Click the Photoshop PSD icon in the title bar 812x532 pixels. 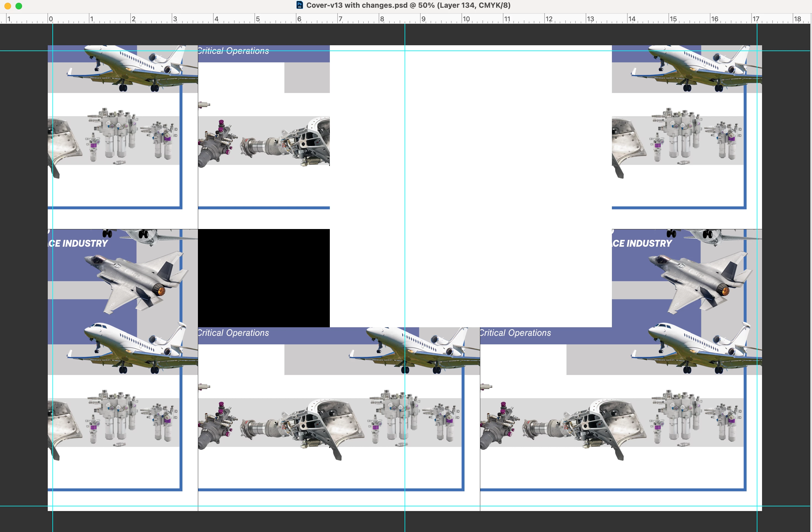tap(299, 5)
